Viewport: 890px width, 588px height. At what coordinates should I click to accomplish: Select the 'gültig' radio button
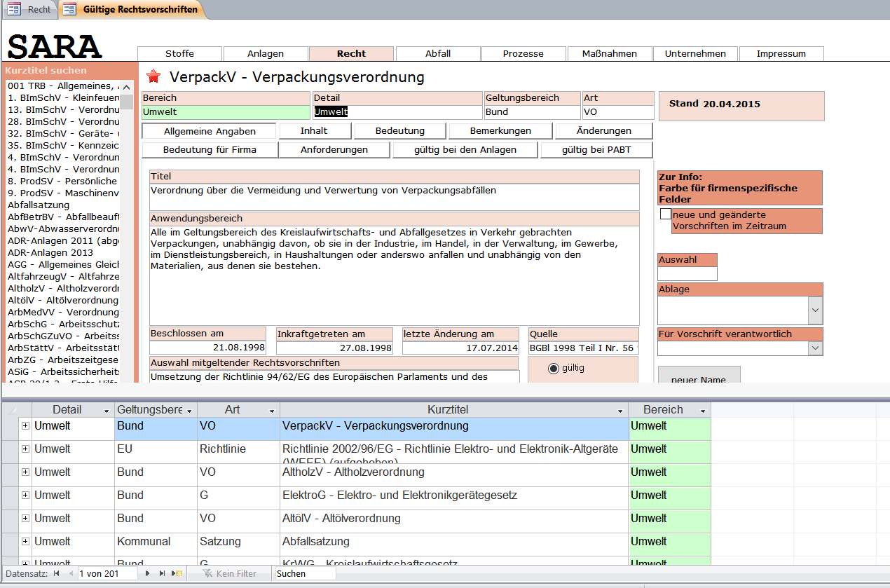pos(554,368)
